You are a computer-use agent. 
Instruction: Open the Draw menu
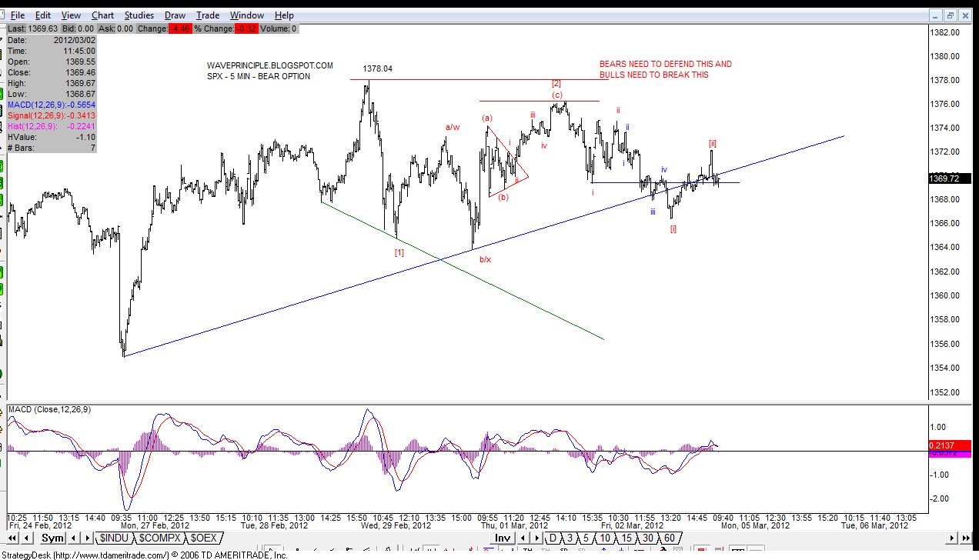(175, 15)
